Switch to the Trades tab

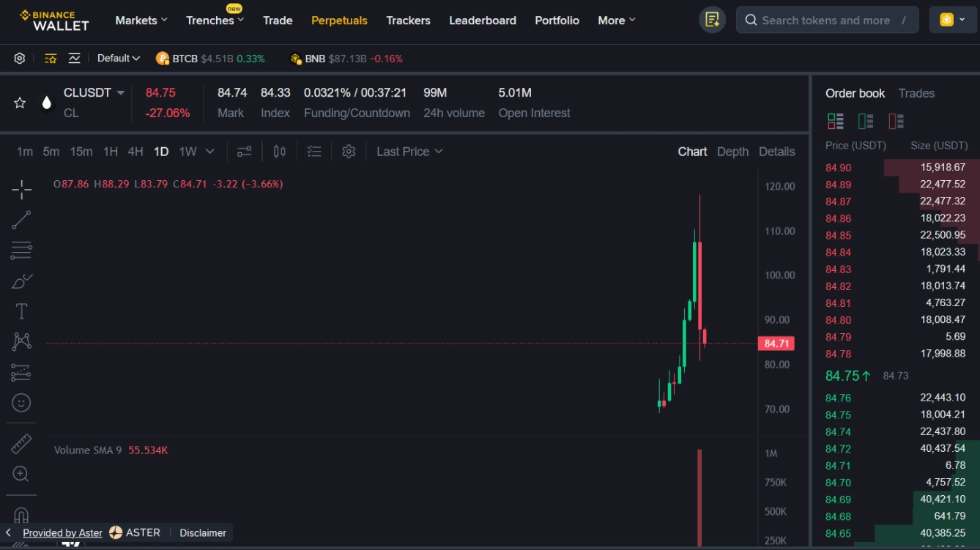pyautogui.click(x=917, y=93)
